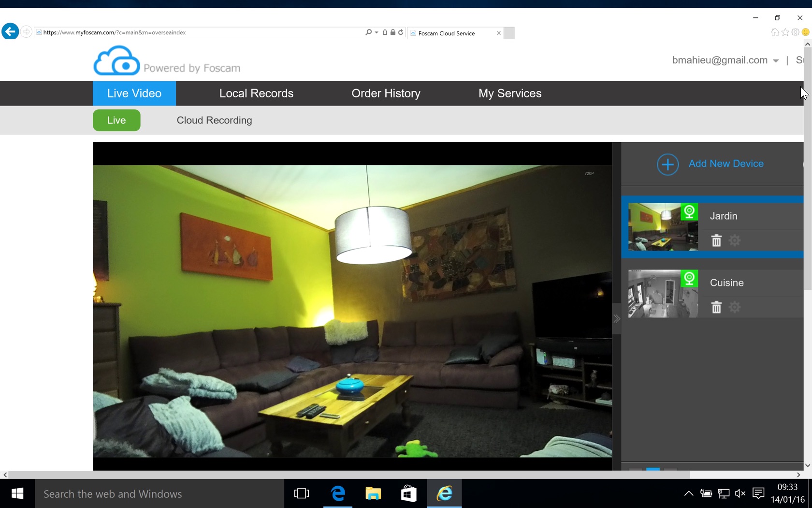
Task: Expand the address bar search dropdown arrow
Action: (x=377, y=32)
